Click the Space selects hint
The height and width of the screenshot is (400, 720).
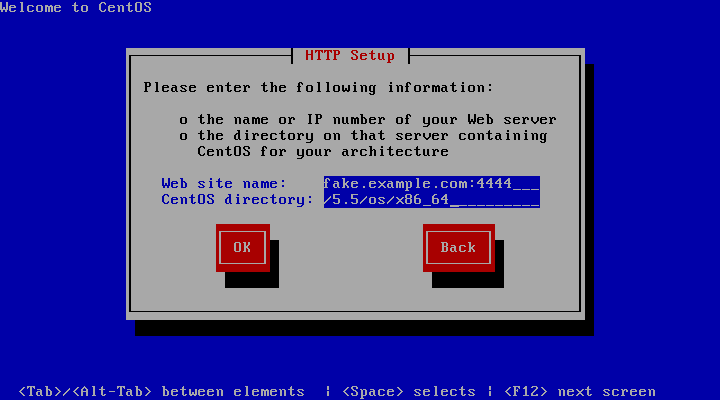point(409,392)
